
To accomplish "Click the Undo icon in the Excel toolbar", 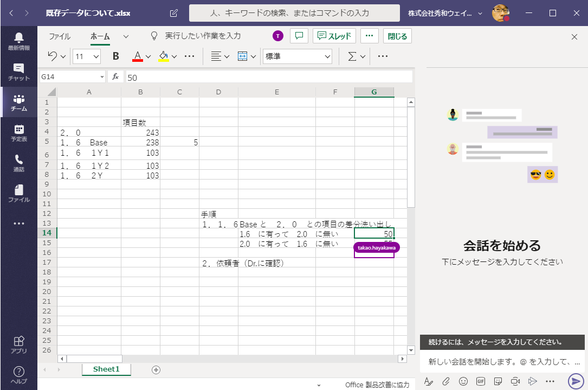I will tap(51, 56).
